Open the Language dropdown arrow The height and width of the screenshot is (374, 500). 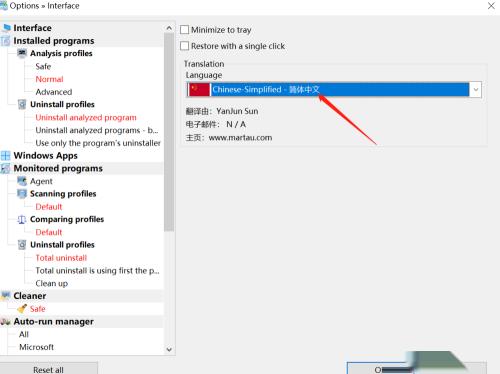pyautogui.click(x=476, y=89)
